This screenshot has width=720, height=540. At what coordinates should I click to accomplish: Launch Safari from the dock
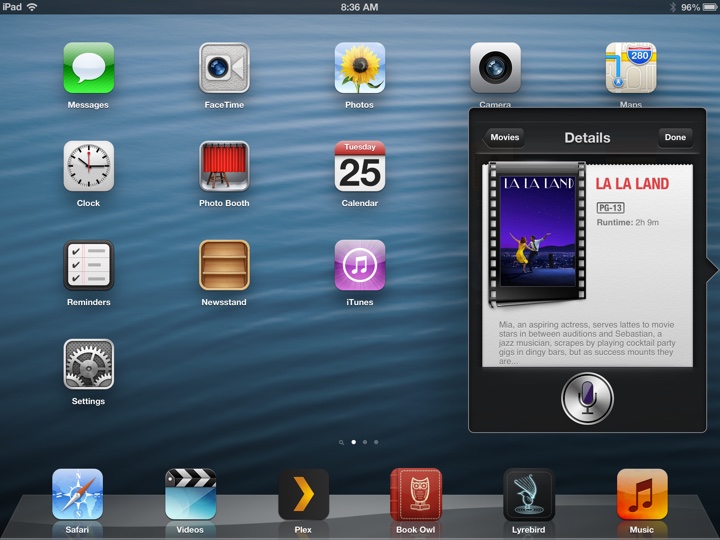[77, 494]
